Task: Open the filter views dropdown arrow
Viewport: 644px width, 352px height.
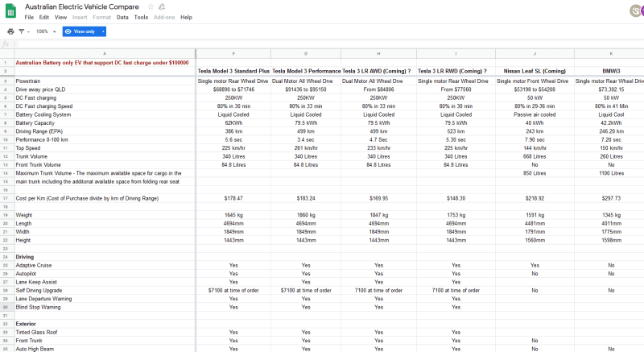Action: (x=28, y=31)
